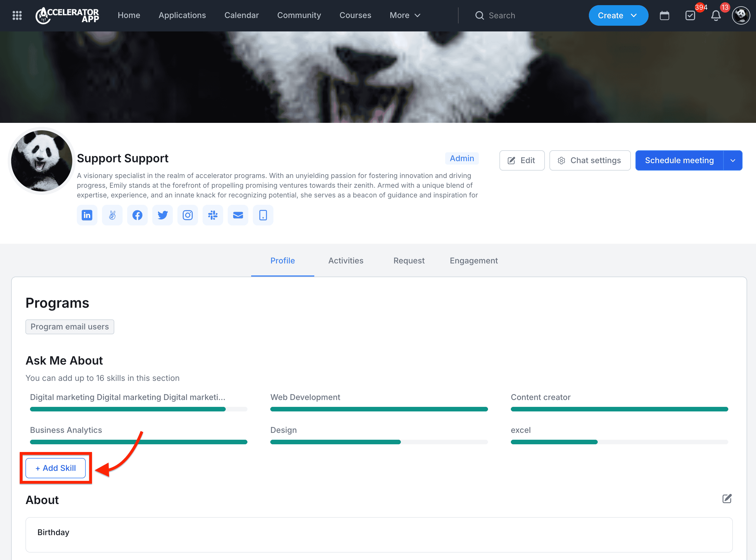756x560 pixels.
Task: Click the email envelope icon
Action: coord(238,215)
